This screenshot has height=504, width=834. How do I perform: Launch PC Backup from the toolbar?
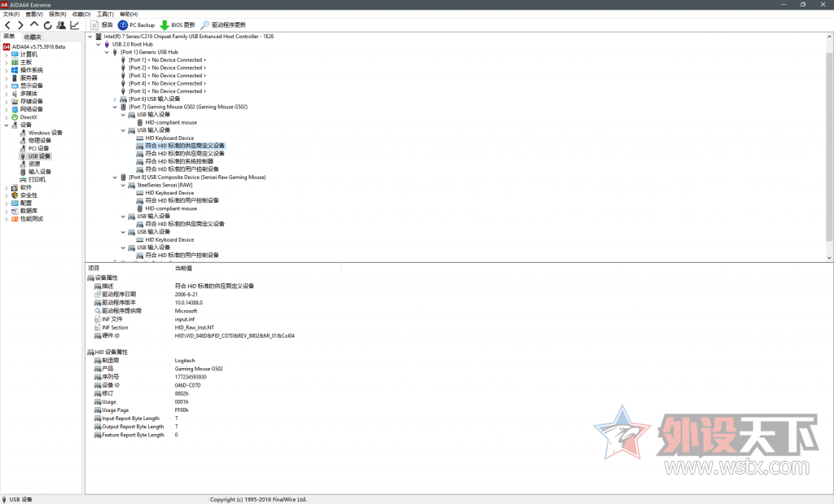tap(136, 25)
